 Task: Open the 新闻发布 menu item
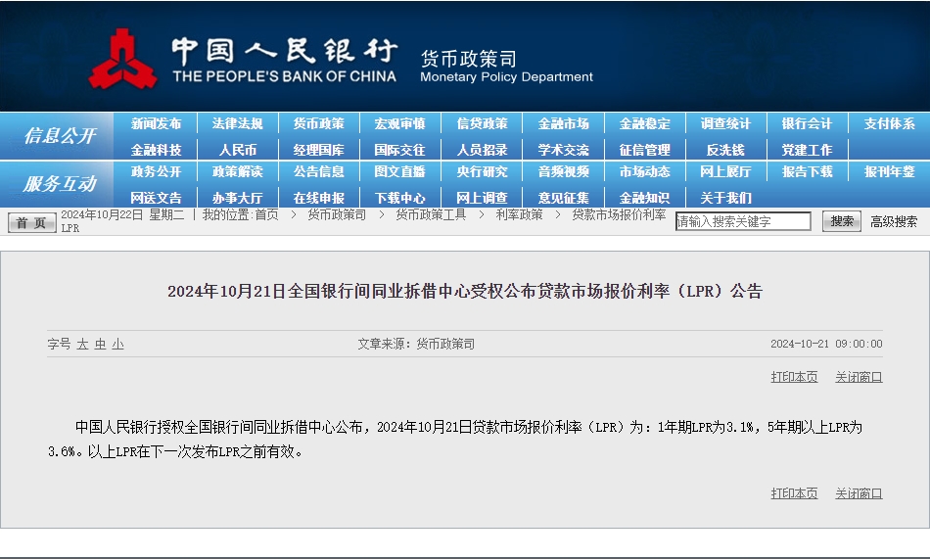(156, 124)
